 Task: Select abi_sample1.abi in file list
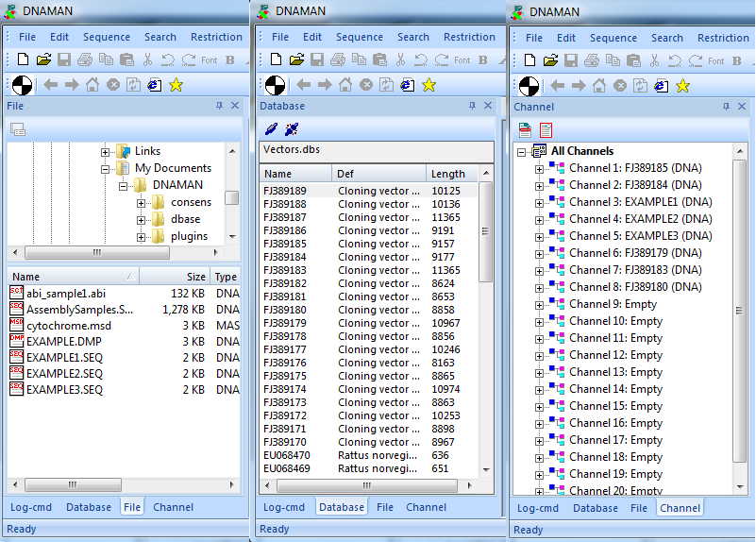click(x=65, y=294)
